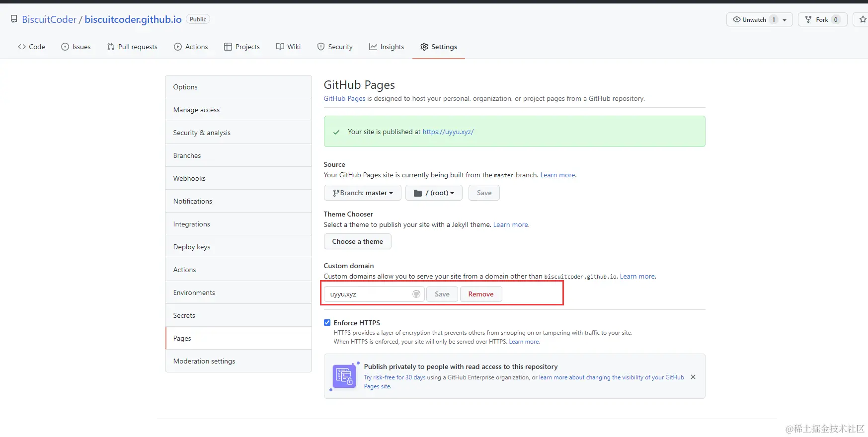
Task: Click the custom domain input field
Action: coord(374,294)
